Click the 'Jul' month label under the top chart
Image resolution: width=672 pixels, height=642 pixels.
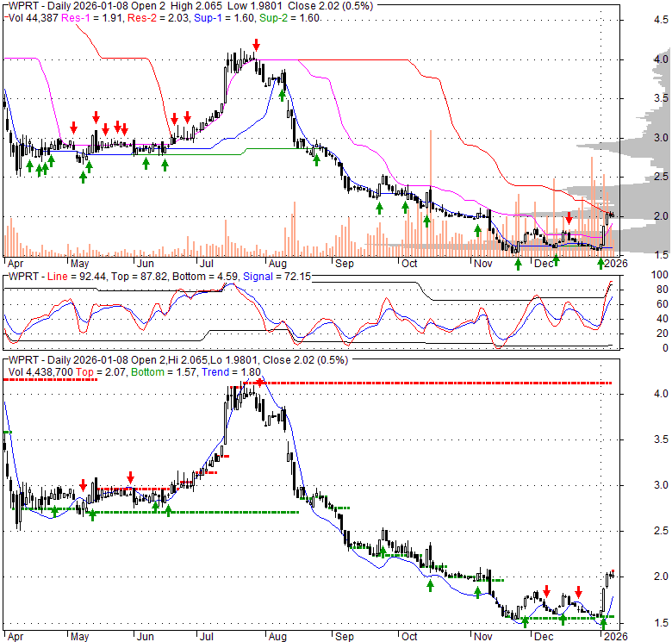coord(207,264)
